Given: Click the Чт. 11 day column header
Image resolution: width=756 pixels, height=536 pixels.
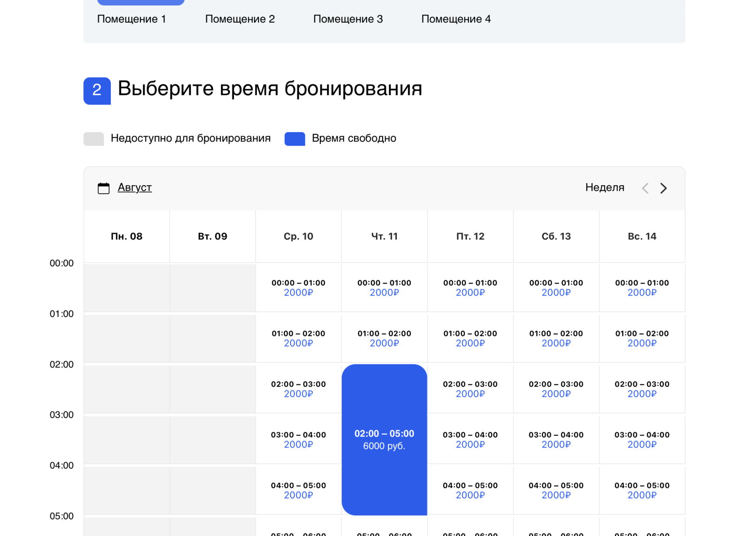Looking at the screenshot, I should click(x=384, y=236).
